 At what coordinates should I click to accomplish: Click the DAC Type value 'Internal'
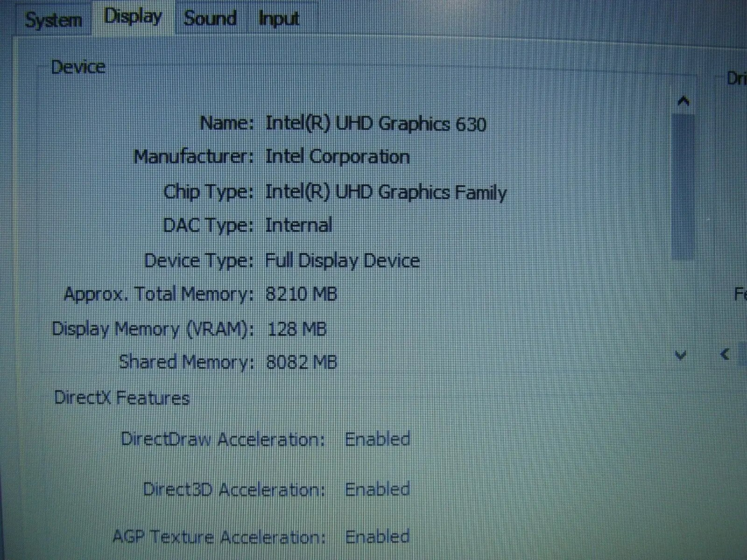(299, 225)
